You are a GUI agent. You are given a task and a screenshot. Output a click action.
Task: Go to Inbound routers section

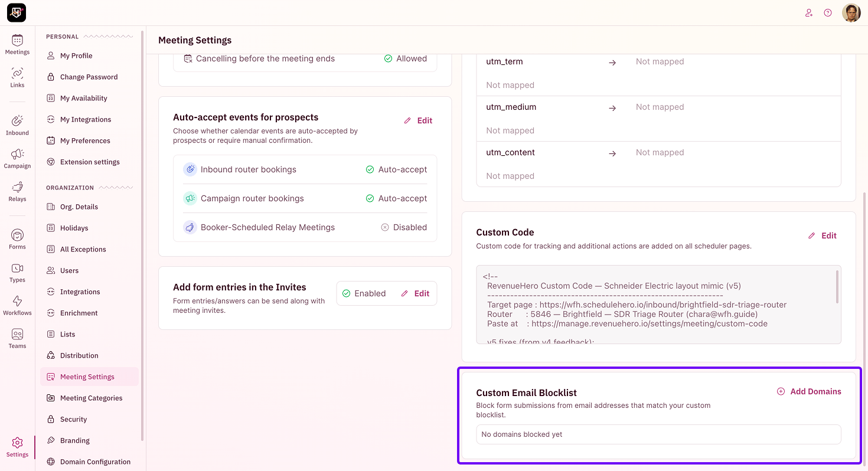17,125
